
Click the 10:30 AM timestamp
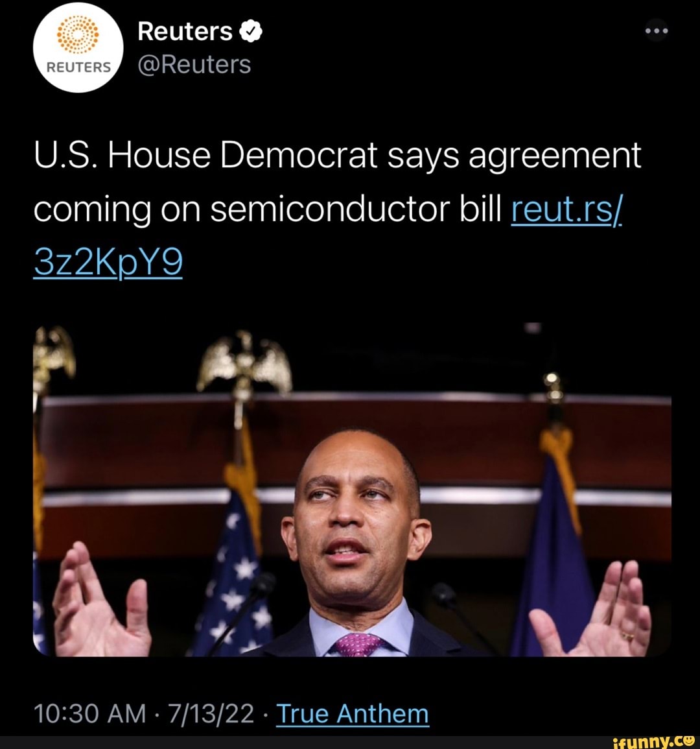coord(89,714)
